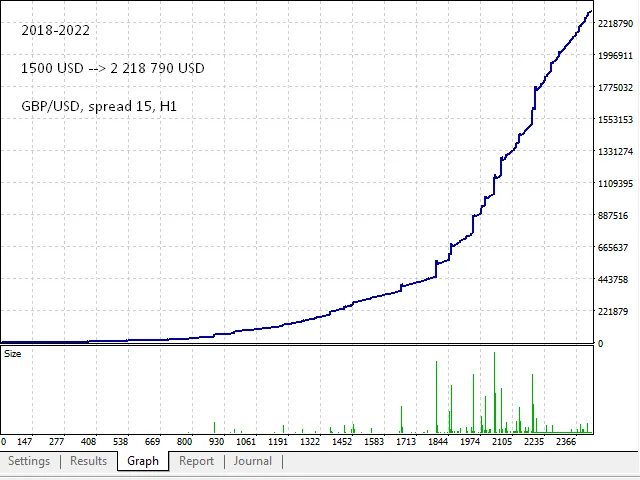Click the trade number 1844 on x-axis
This screenshot has width=640, height=480.
[x=438, y=442]
